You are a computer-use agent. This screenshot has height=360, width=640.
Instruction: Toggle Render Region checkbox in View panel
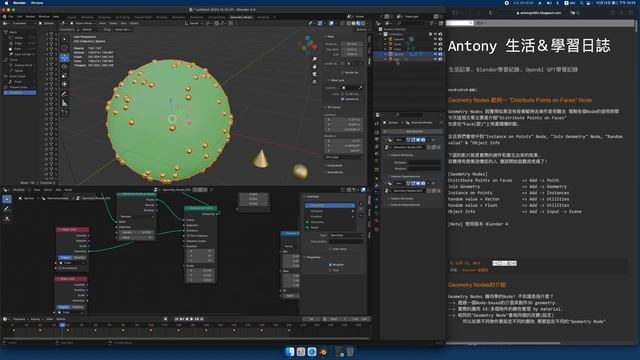[343, 72]
